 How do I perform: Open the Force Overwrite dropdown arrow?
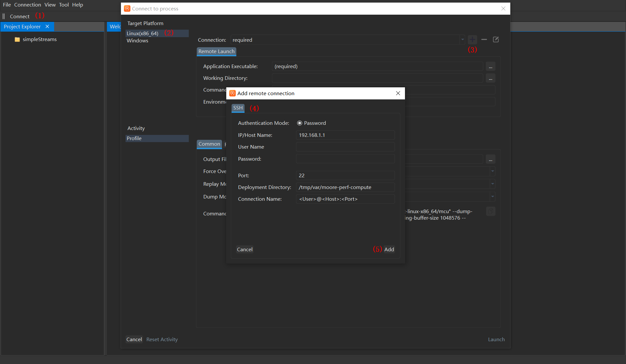[492, 171]
